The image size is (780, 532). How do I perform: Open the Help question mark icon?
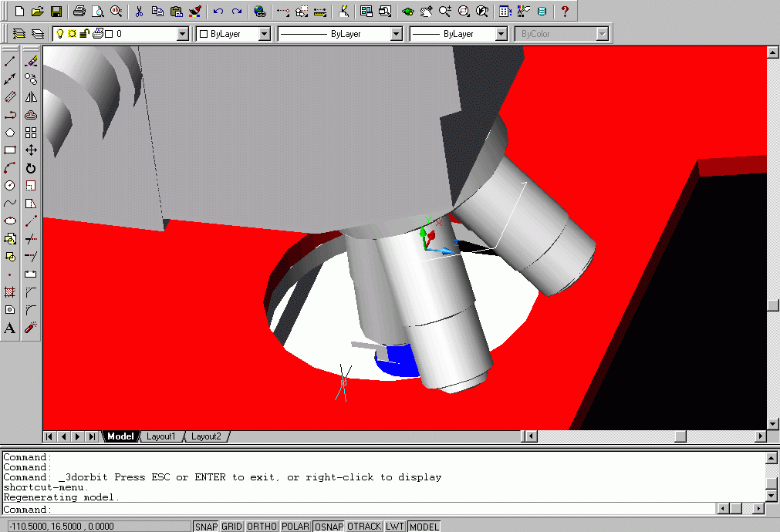tap(565, 12)
